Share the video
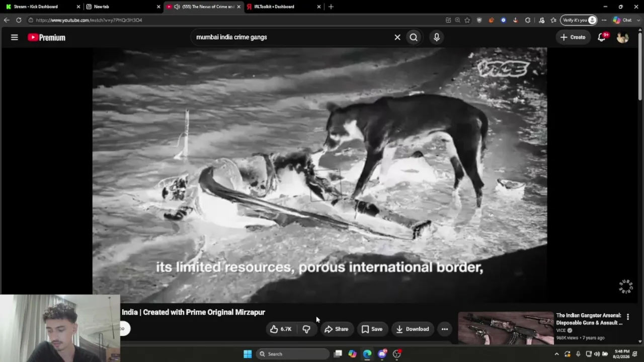Screen dimensions: 644x362 coord(336,329)
